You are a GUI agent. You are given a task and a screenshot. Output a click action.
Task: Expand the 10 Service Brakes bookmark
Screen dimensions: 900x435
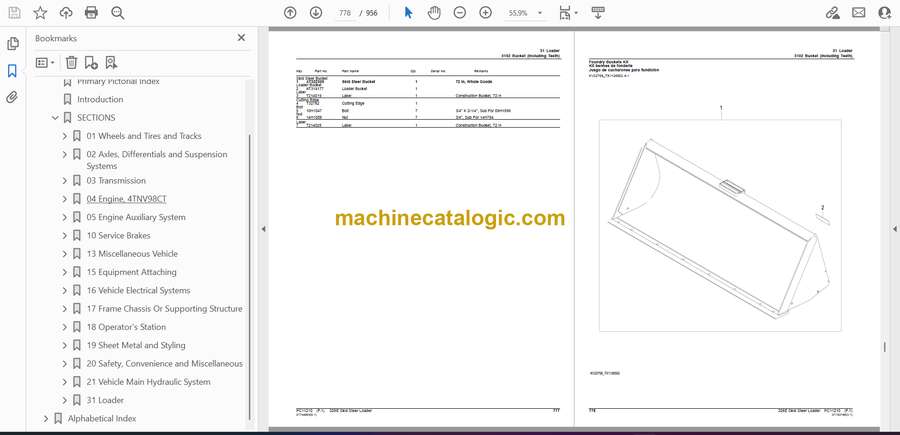[64, 236]
